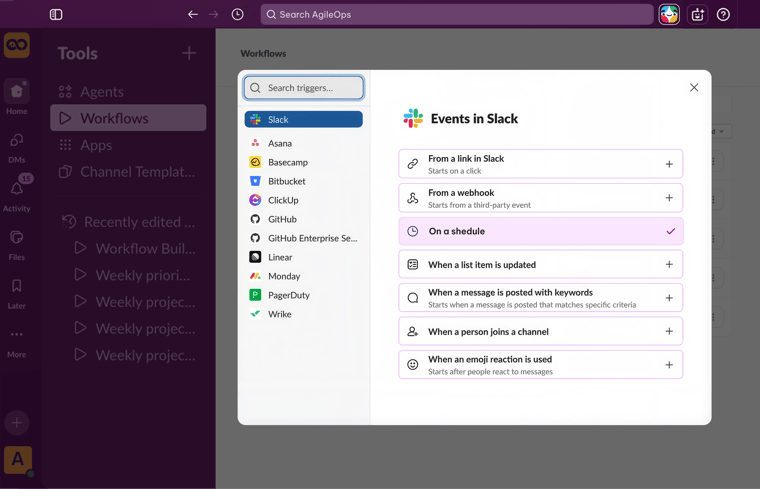Choose When an emoji reaction is used
Screen dimensions: 760x489
point(540,364)
